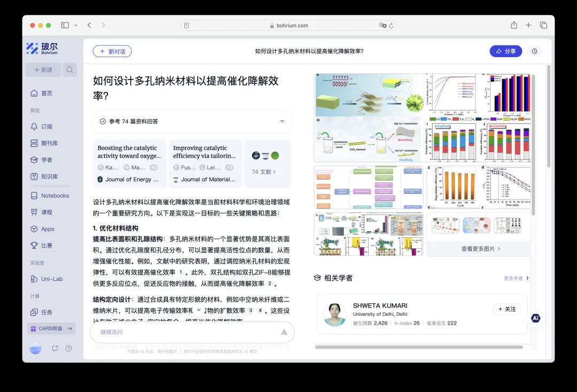Open the feedback chat icon in the sidebar

point(55,348)
